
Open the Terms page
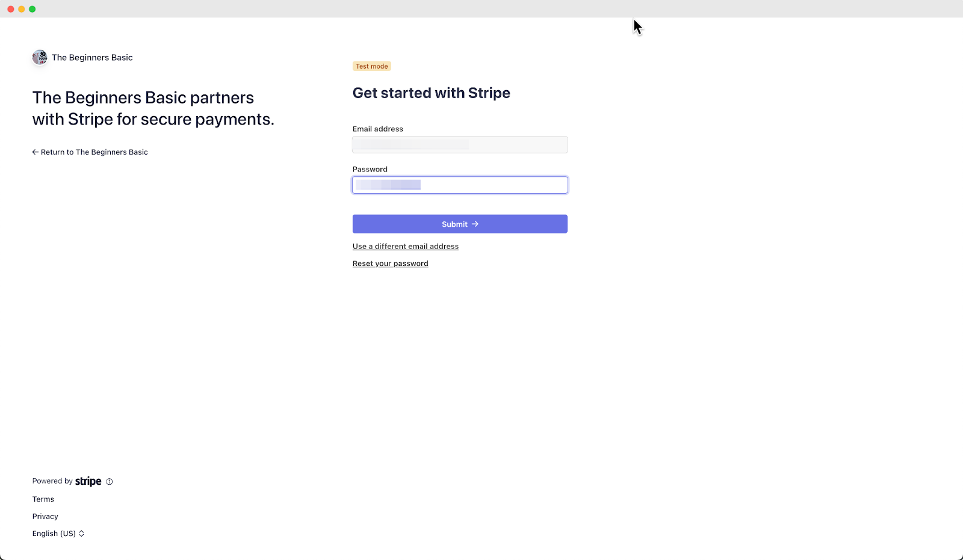click(43, 499)
